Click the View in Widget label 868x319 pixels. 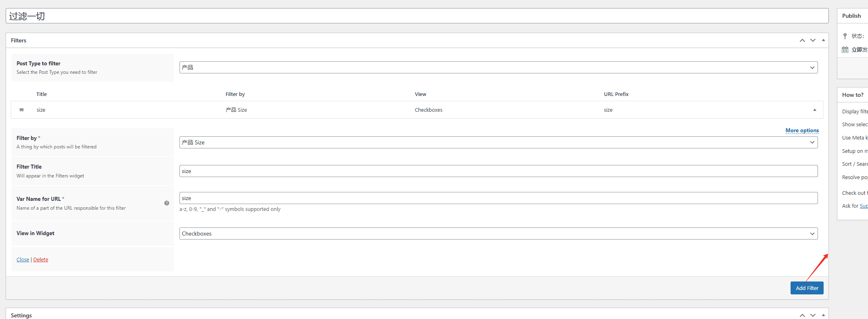pyautogui.click(x=35, y=233)
